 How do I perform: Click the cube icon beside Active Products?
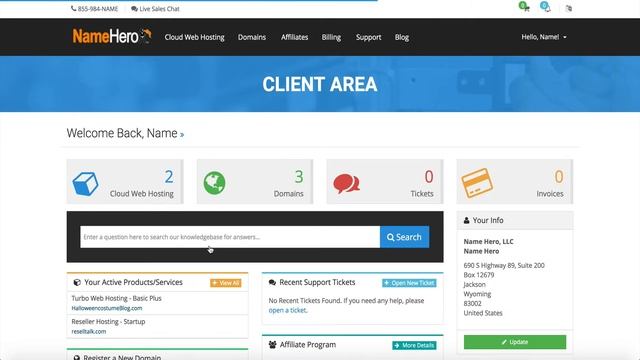(x=77, y=282)
